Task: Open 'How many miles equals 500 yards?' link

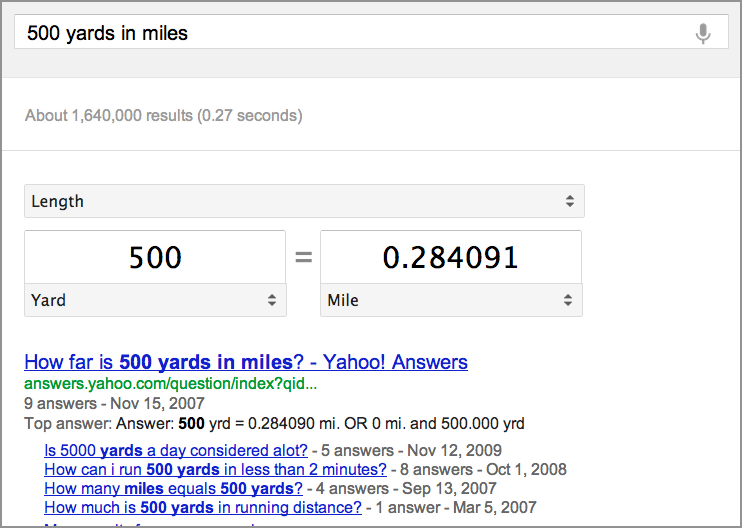Action: coord(173,488)
